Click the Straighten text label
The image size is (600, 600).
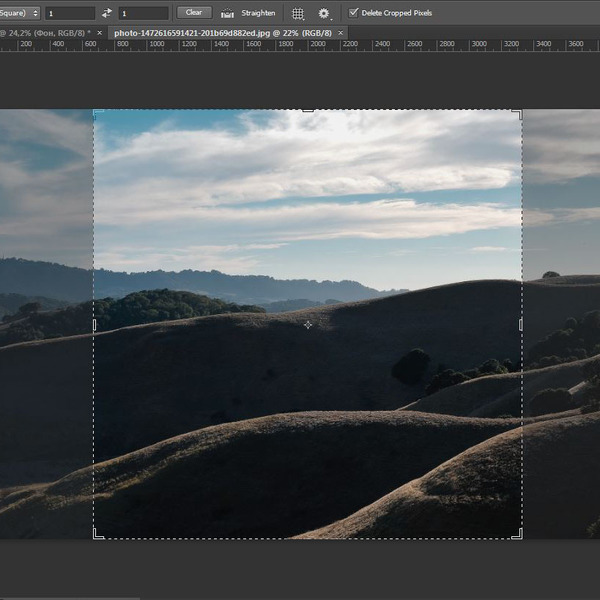click(x=258, y=13)
